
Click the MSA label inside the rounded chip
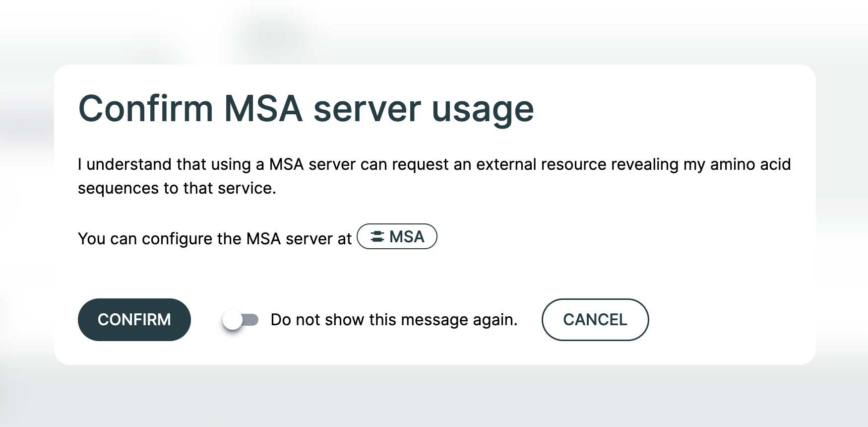(x=407, y=237)
